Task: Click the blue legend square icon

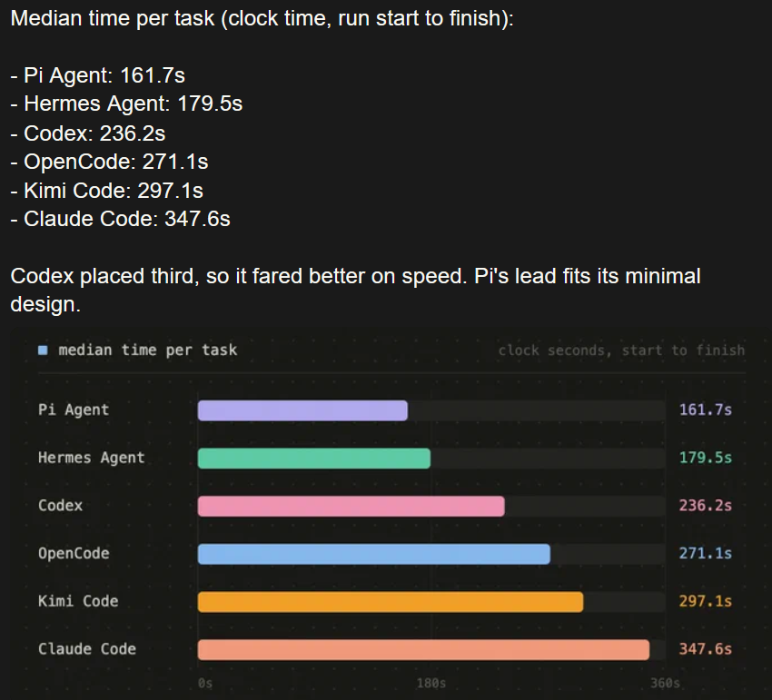Action: point(43,350)
